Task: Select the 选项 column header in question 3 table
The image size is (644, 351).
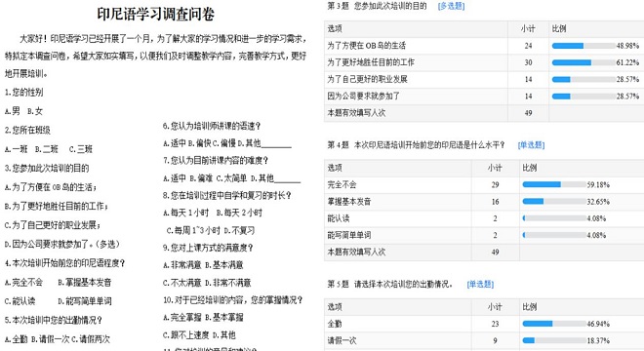Action: [x=335, y=28]
